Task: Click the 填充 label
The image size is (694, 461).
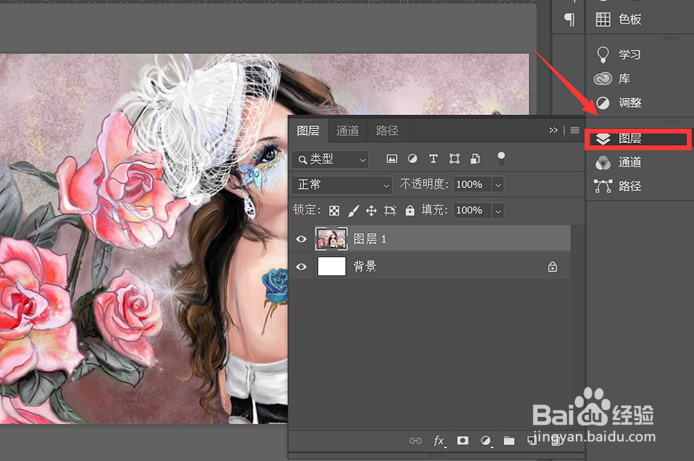Action: 435,210
